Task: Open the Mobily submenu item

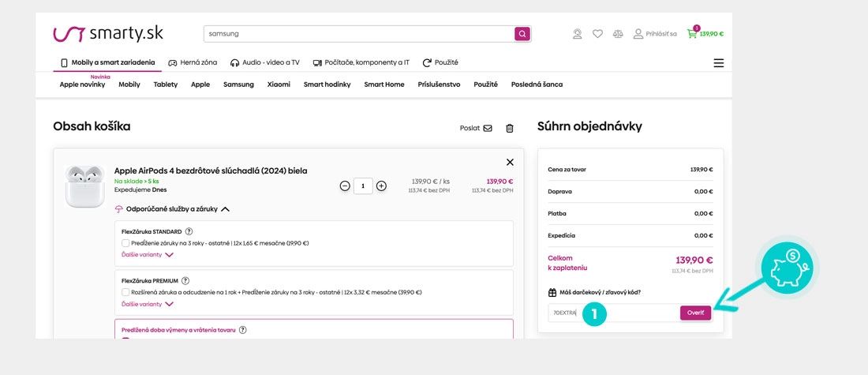Action: (129, 84)
